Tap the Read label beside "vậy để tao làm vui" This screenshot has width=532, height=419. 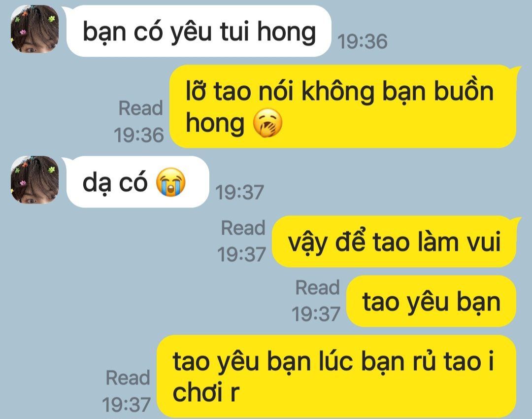(243, 228)
